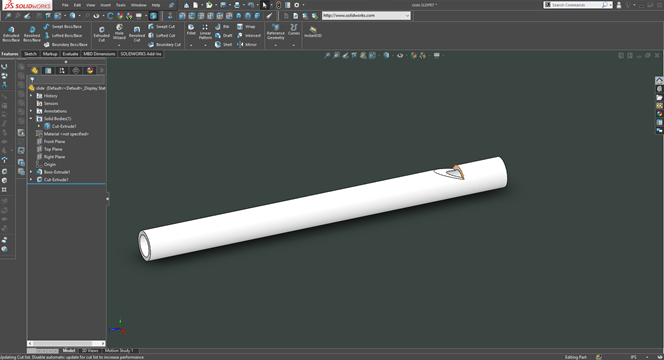Viewport: 664px width, 360px height.
Task: Expand the History tree node
Action: (x=31, y=96)
